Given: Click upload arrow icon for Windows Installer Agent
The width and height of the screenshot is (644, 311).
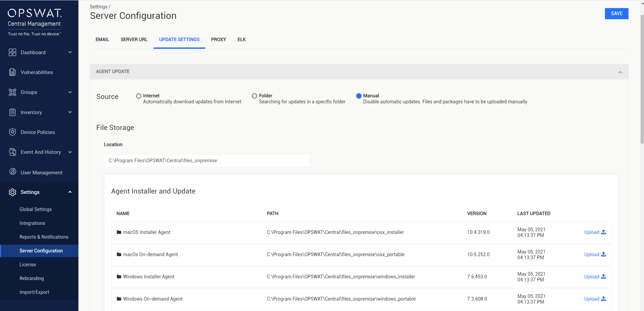Looking at the screenshot, I should [x=604, y=276].
